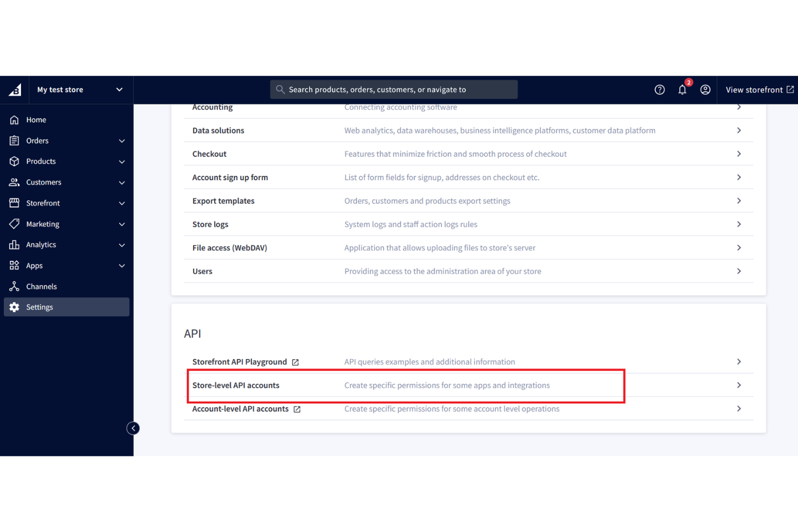Click the Marketing tag icon

point(15,224)
